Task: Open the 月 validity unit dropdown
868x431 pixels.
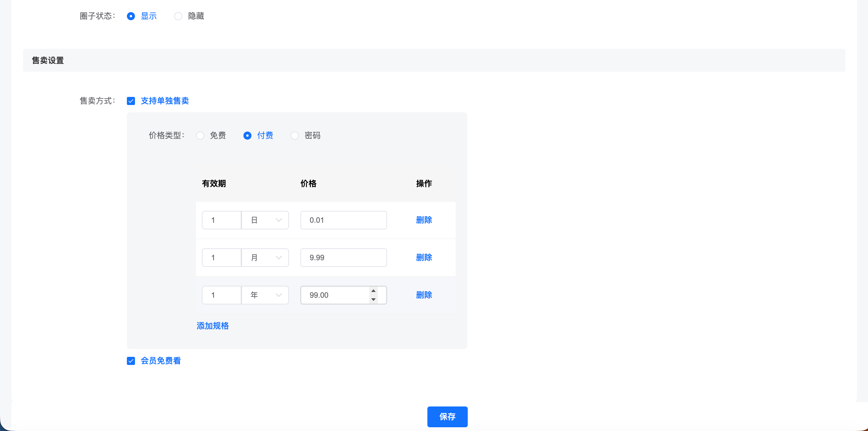Action: (x=265, y=257)
